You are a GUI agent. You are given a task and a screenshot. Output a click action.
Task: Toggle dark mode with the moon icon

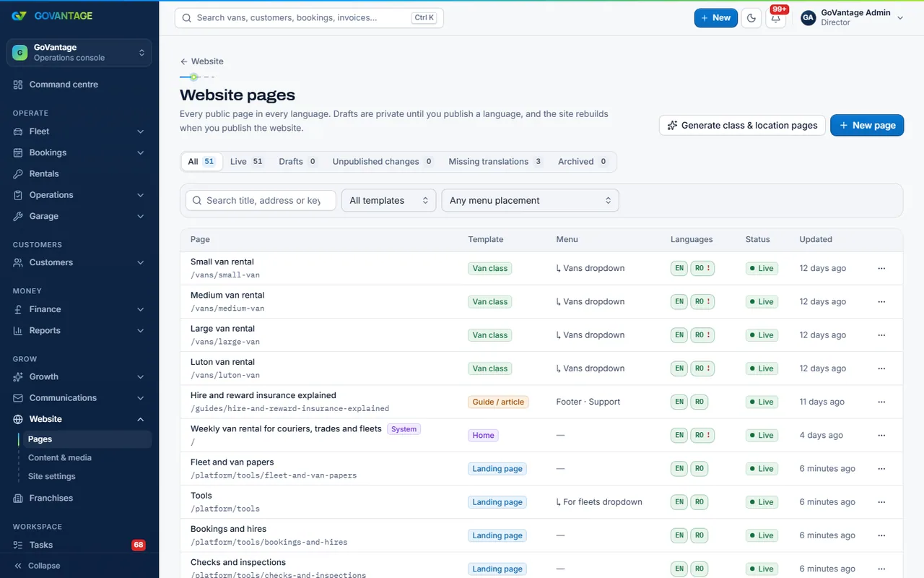(x=751, y=18)
